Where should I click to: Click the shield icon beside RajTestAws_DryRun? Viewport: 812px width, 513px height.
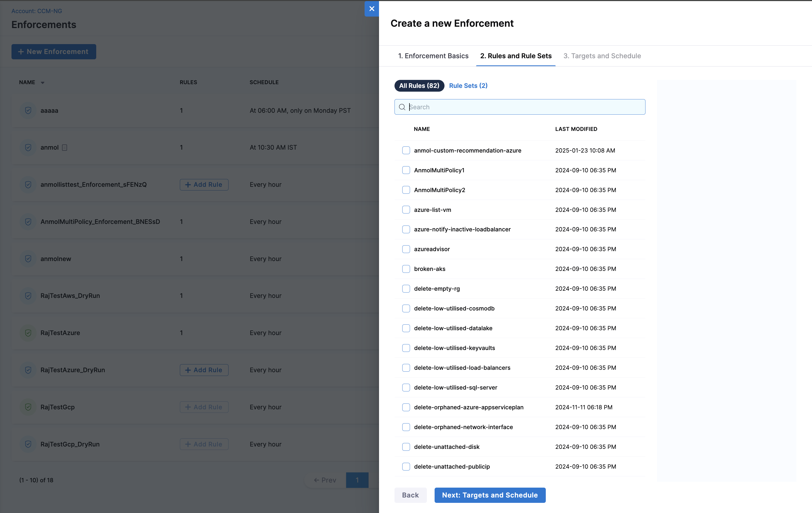point(28,296)
